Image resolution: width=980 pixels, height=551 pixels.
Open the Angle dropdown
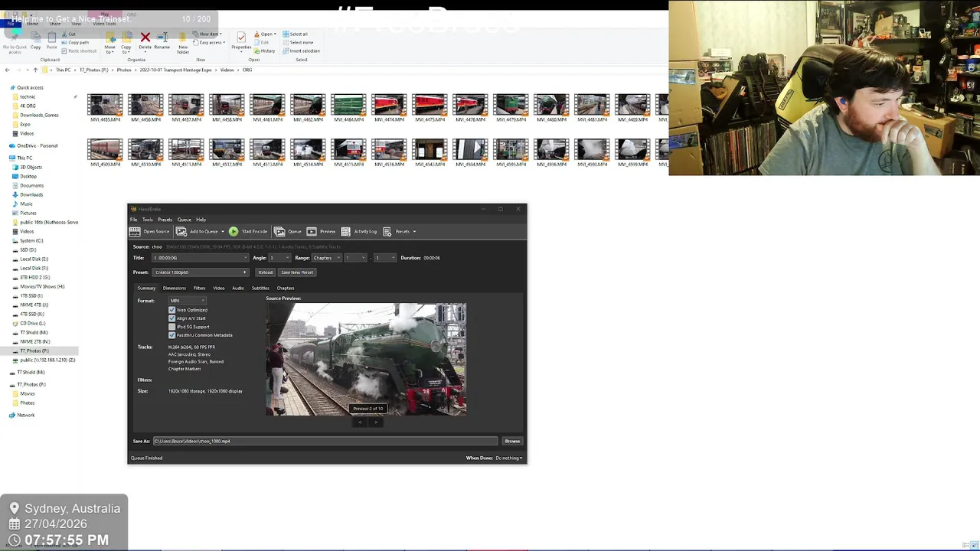[279, 258]
